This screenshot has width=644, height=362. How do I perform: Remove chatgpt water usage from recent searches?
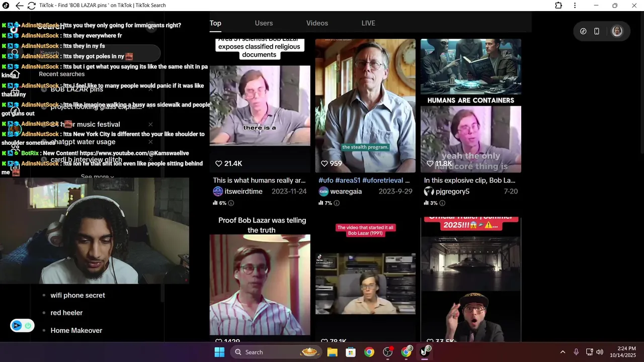[150, 142]
